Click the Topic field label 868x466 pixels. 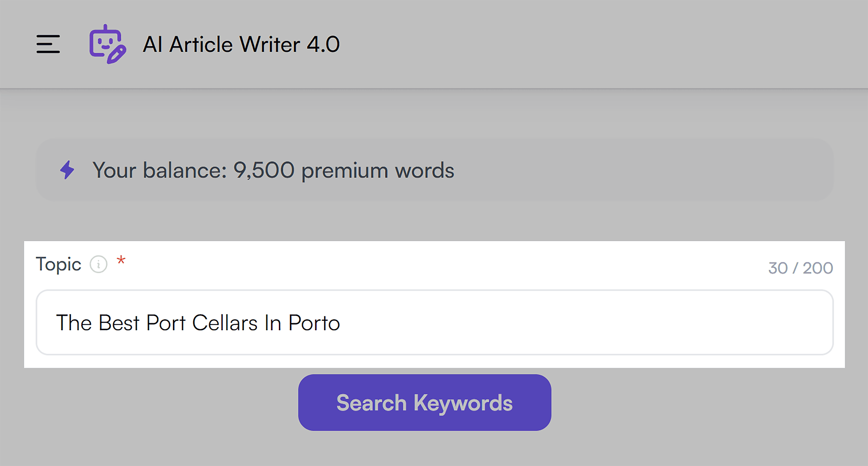(59, 265)
